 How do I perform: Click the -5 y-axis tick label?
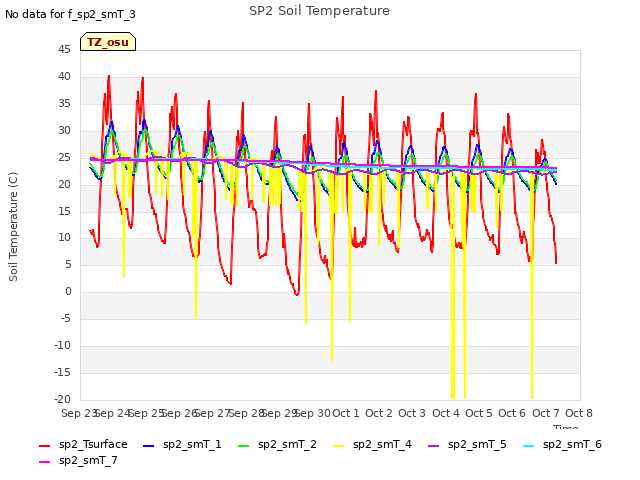[x=66, y=319]
